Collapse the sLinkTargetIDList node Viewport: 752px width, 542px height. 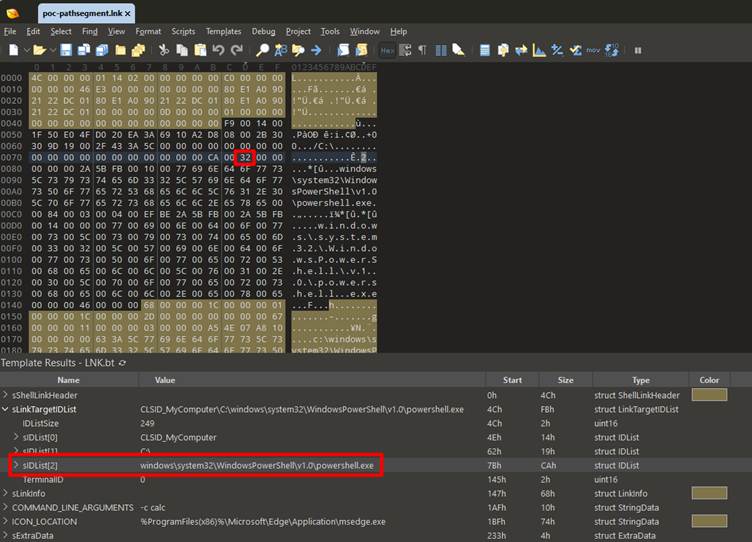(6, 410)
